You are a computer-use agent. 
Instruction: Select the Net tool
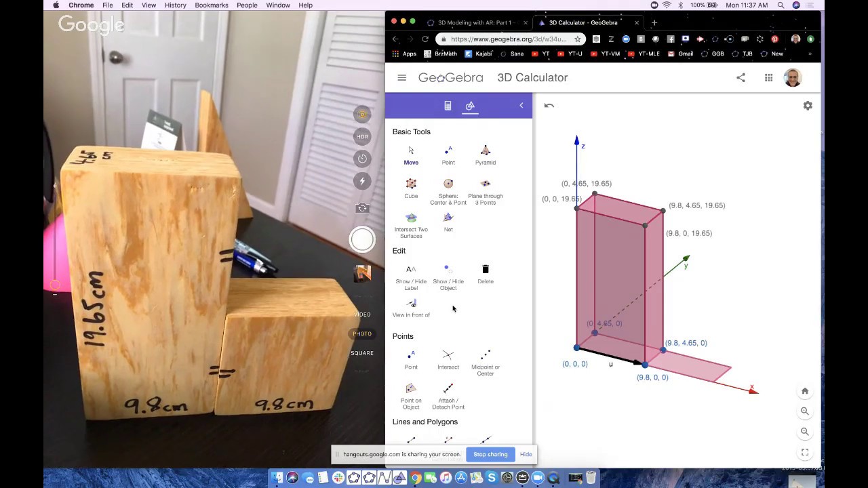coord(448,222)
